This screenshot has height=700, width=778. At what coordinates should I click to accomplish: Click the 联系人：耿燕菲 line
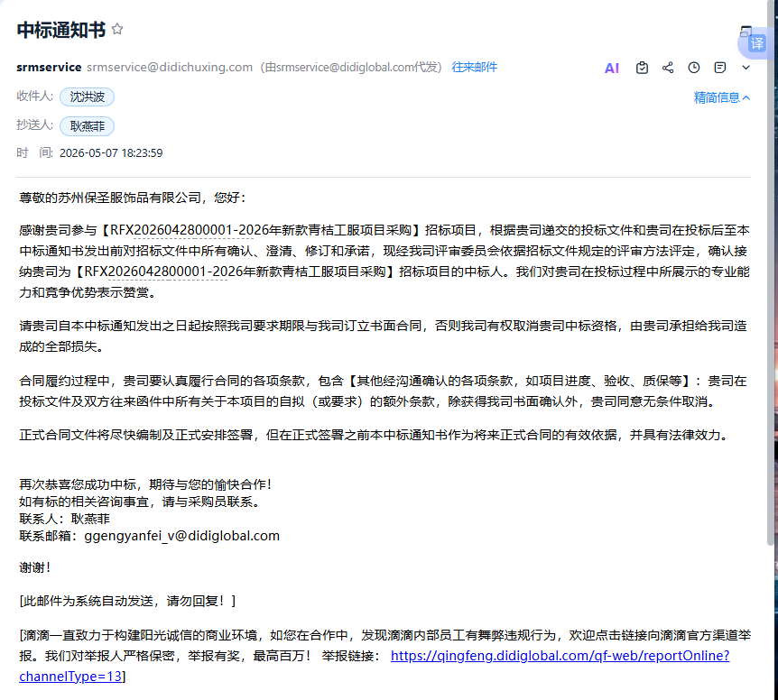64,519
